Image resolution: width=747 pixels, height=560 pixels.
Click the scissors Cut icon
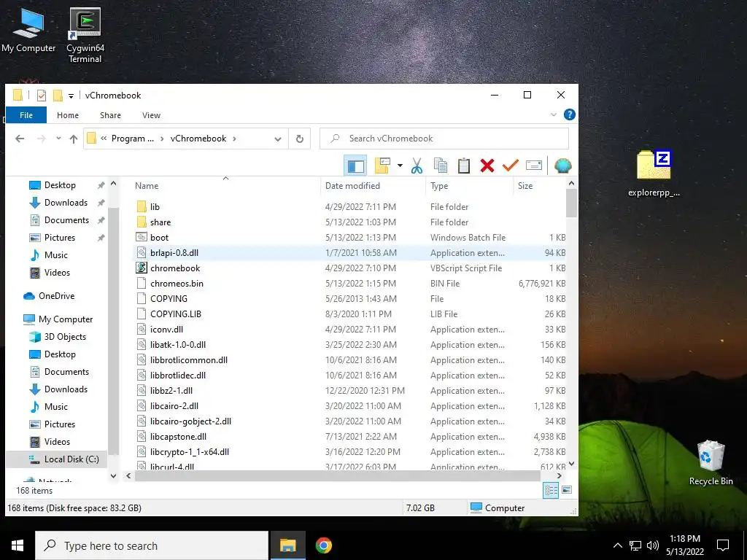click(417, 166)
